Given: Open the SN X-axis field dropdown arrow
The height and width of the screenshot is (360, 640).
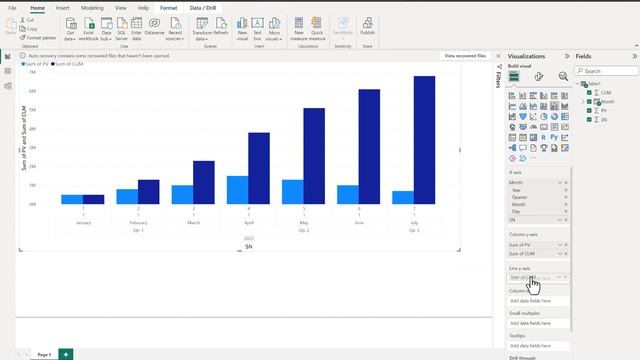Looking at the screenshot, I should click(x=560, y=220).
